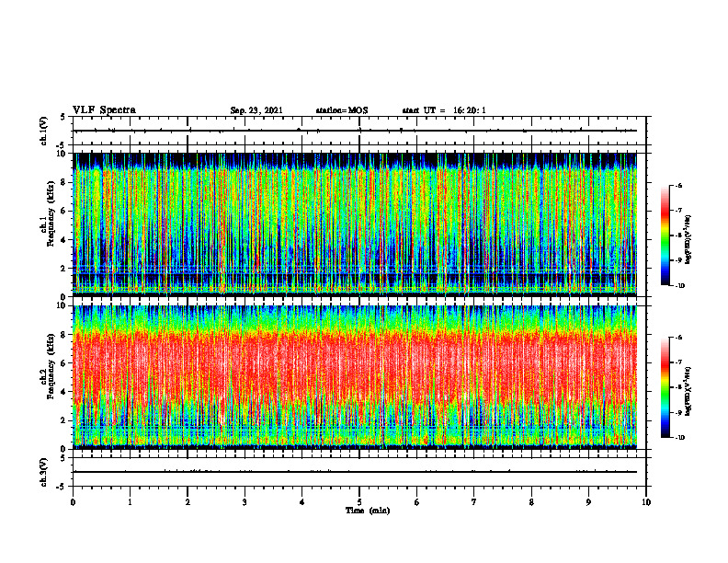Click time axis tick label "5"

click(359, 502)
